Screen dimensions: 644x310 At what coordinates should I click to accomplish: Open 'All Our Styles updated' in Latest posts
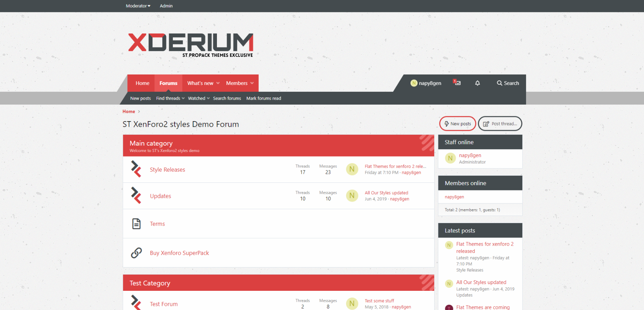pos(481,282)
